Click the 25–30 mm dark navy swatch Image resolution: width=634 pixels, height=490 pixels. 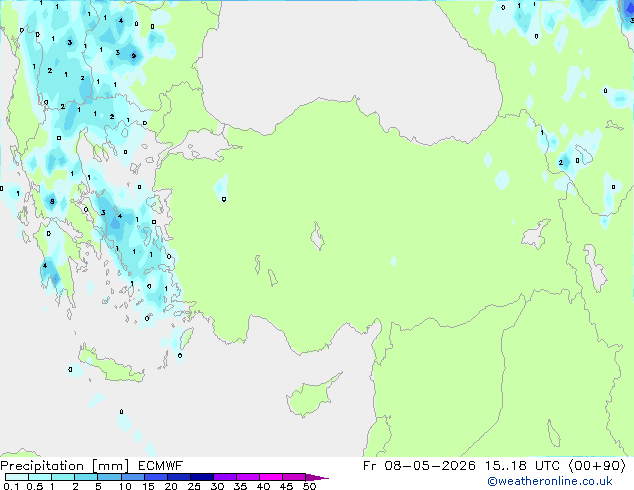pyautogui.click(x=201, y=477)
